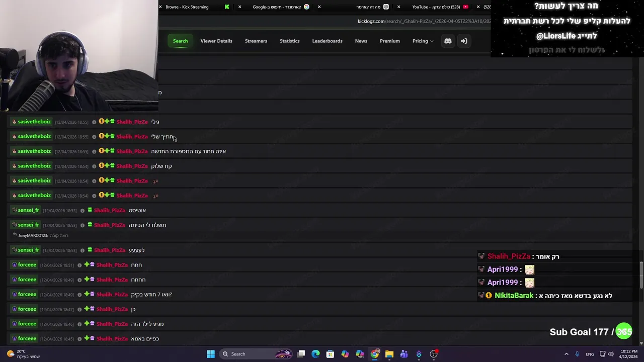This screenshot has width=644, height=362.
Task: Open Microsoft Store from the taskbar
Action: coord(330,354)
